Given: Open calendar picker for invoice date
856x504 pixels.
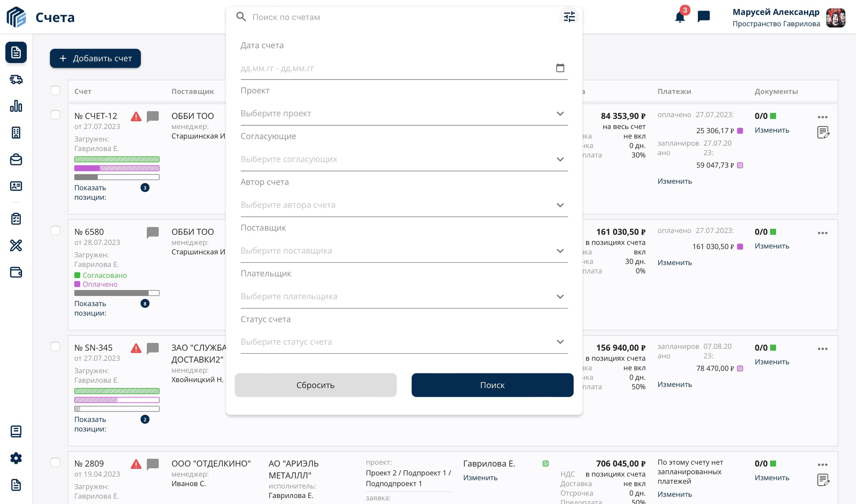Looking at the screenshot, I should pyautogui.click(x=560, y=68).
